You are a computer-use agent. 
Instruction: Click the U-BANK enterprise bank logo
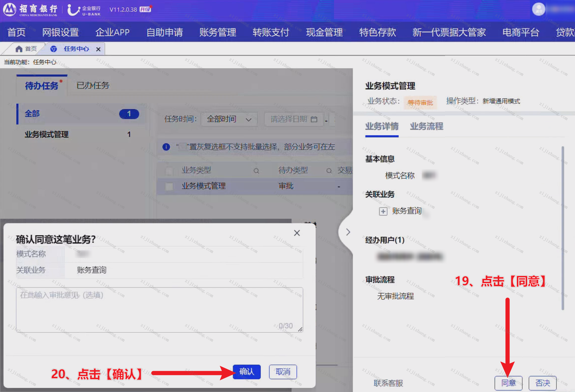pyautogui.click(x=84, y=10)
